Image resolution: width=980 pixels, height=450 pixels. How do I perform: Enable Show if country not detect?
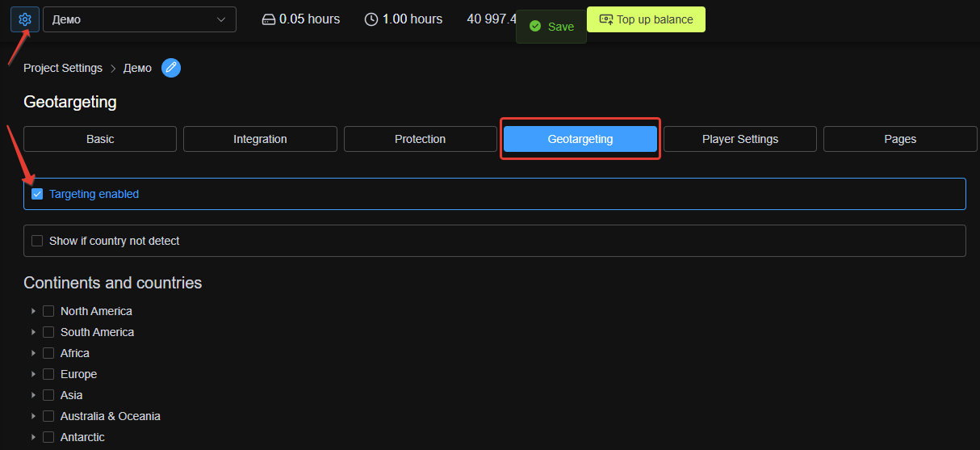37,241
